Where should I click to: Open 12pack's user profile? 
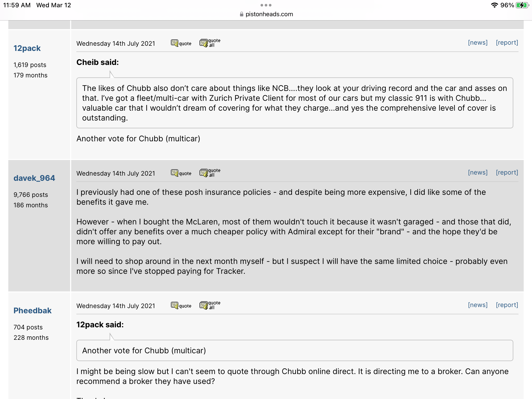27,48
